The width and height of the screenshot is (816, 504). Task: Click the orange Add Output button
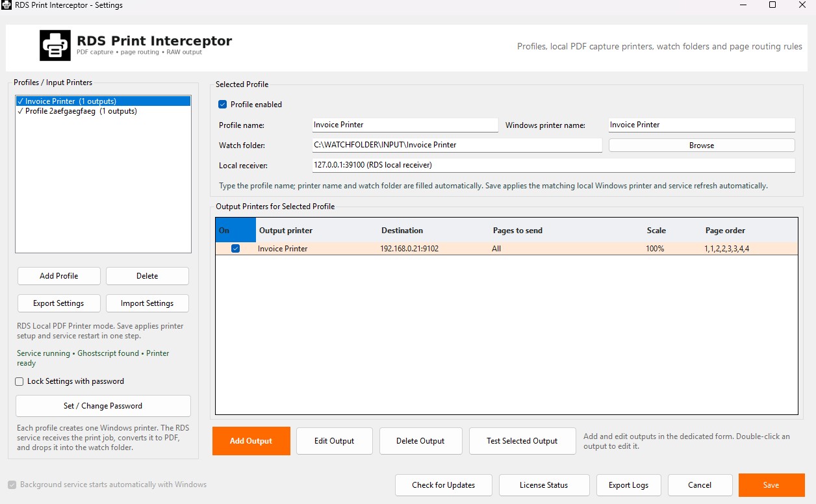[251, 441]
